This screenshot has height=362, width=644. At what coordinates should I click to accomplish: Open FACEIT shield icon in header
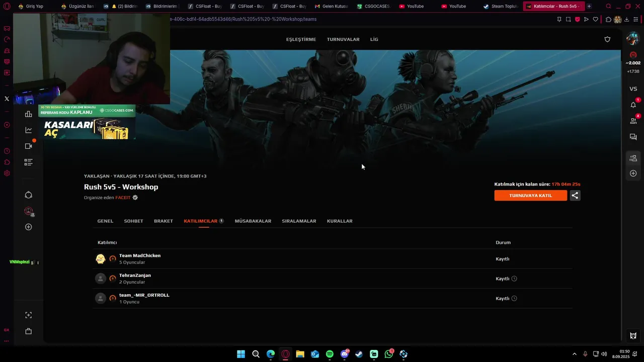tap(607, 39)
